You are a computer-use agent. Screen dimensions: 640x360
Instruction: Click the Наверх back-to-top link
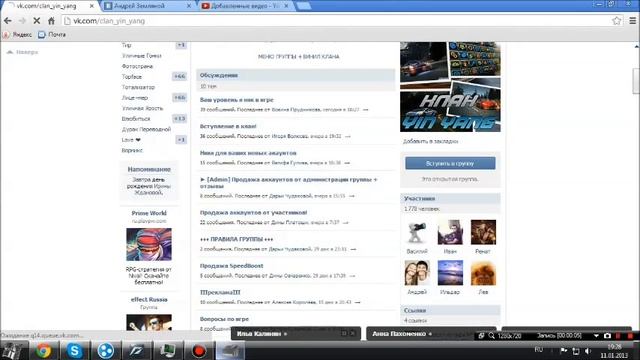tap(23, 52)
